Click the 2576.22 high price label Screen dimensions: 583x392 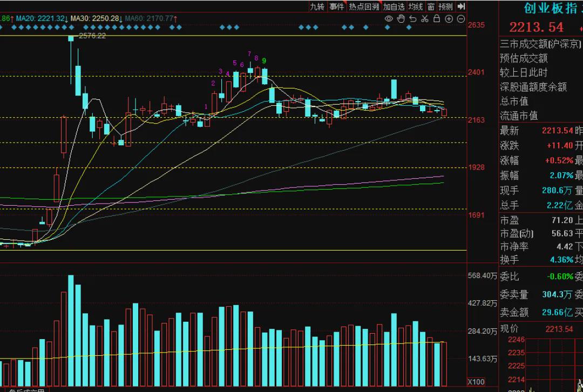(x=92, y=36)
